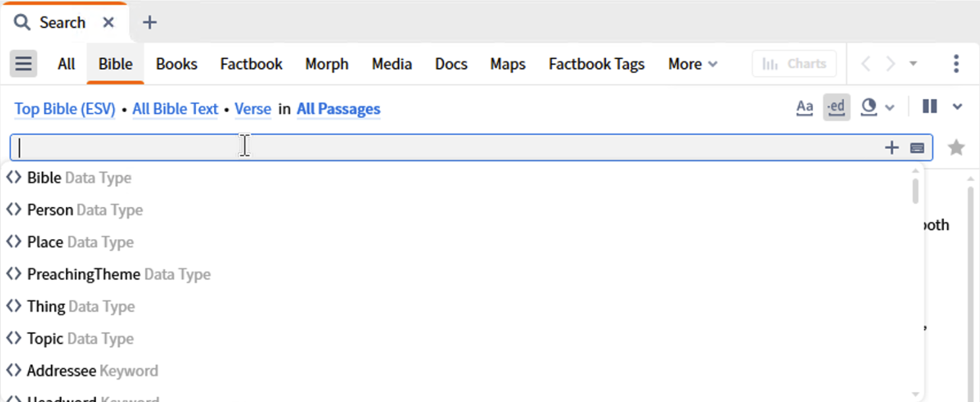Switch to Books search
The height and width of the screenshot is (402, 980).
[177, 64]
